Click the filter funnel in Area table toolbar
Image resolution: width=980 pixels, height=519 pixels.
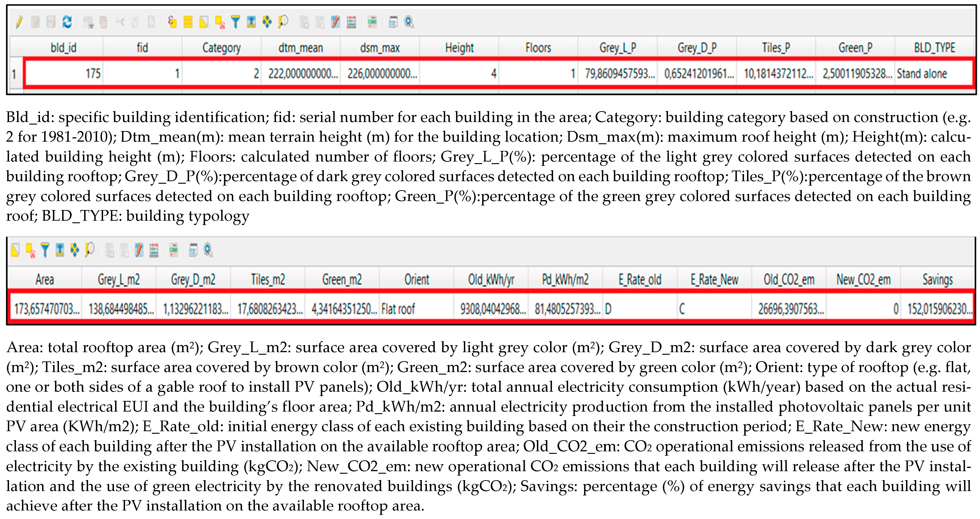pos(45,250)
